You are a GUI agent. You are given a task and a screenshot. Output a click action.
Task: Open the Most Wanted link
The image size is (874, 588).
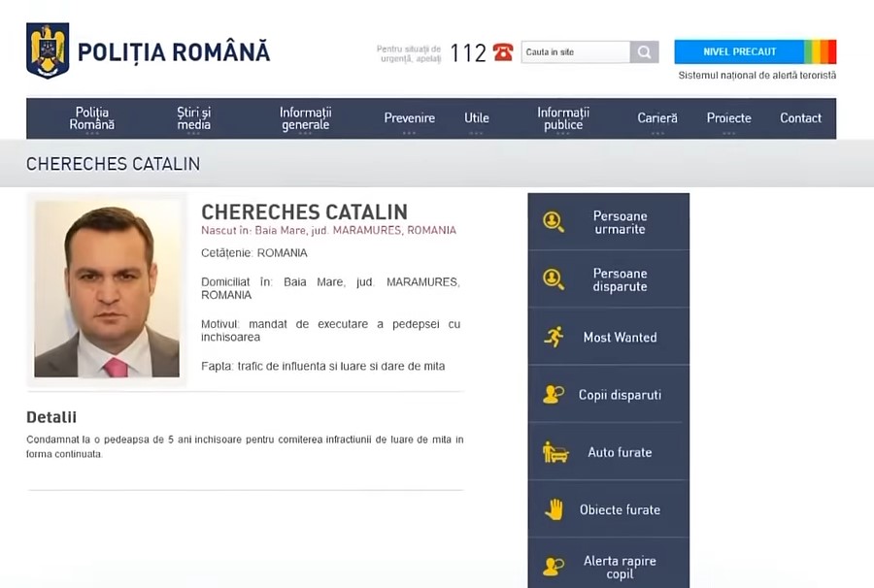click(620, 338)
